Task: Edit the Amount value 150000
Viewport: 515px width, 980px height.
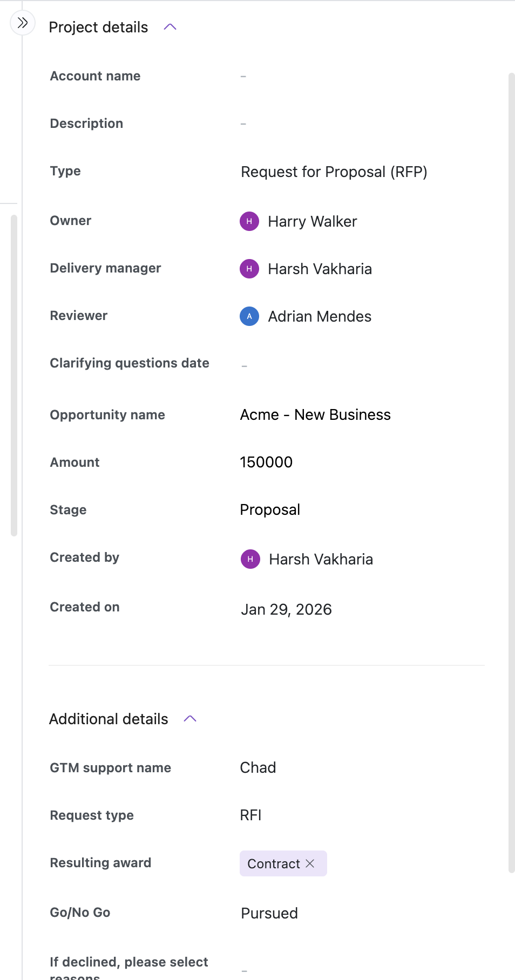Action: pyautogui.click(x=266, y=462)
